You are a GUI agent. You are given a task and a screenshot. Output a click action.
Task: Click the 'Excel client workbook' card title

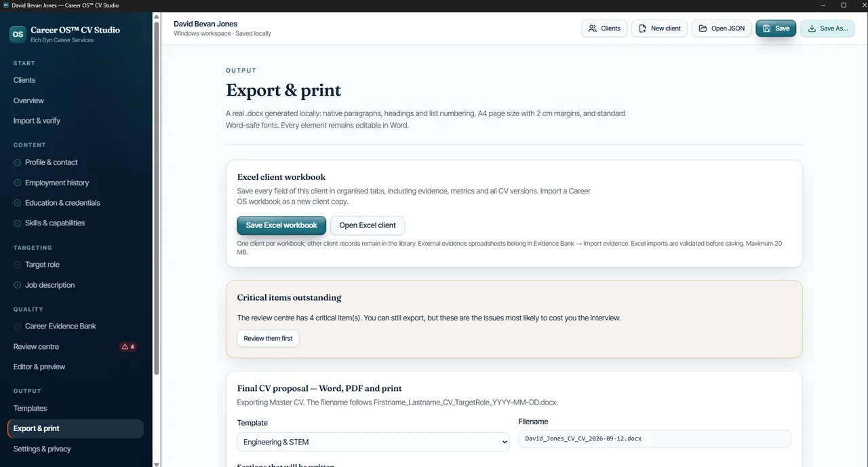coord(281,177)
